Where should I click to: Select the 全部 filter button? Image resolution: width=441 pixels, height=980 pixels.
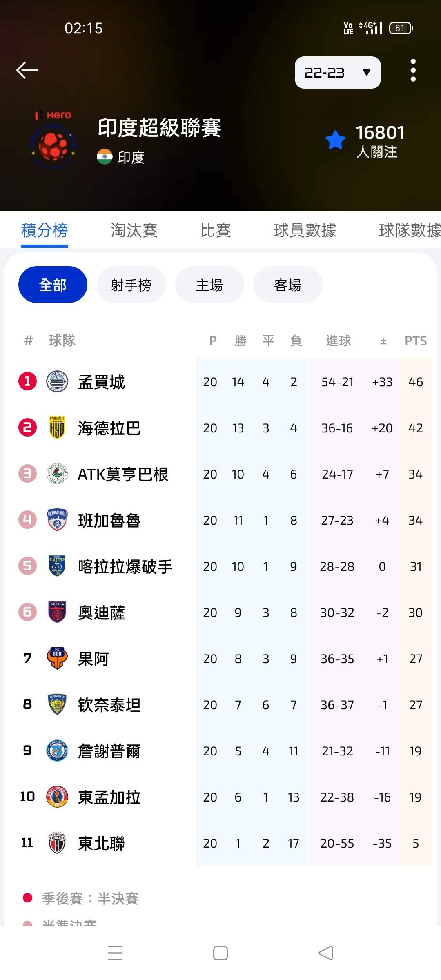coord(53,285)
